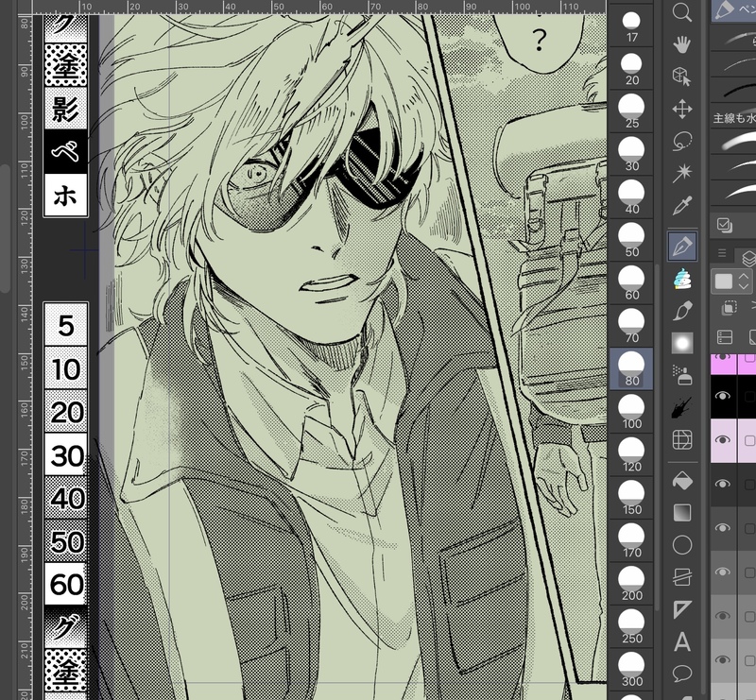Image resolution: width=756 pixels, height=700 pixels.
Task: Open the layer panel hamburger menu
Action: (722, 253)
